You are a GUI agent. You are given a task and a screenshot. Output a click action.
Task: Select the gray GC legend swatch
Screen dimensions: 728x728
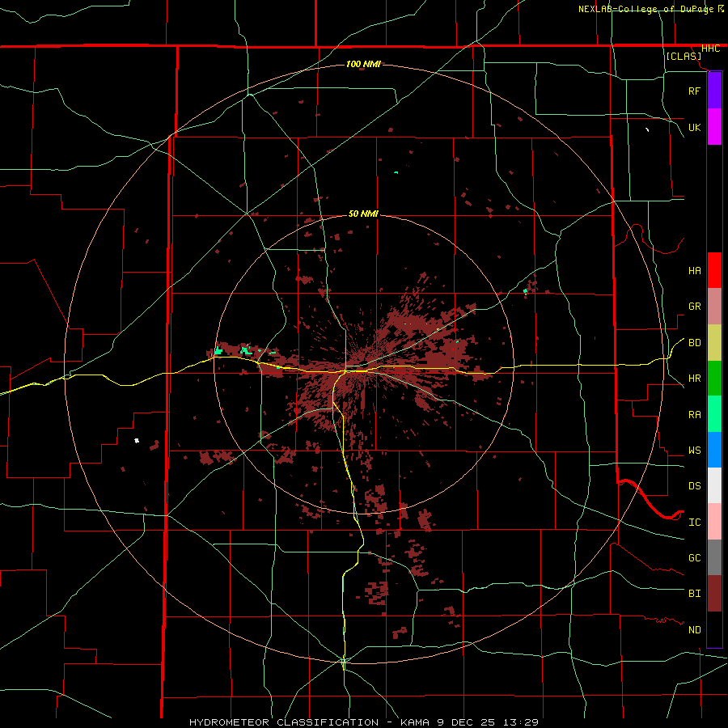tap(714, 557)
